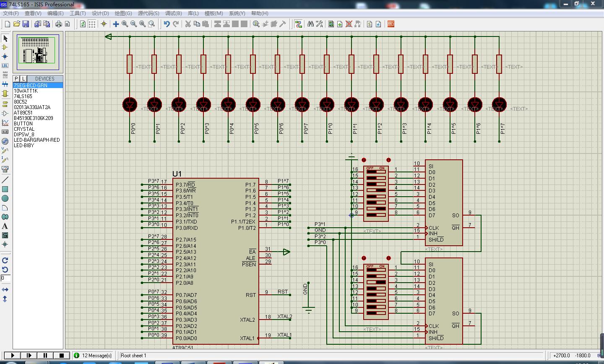This screenshot has width=604, height=364.
Task: Select 2D graphics box tool
Action: pyautogui.click(x=5, y=189)
